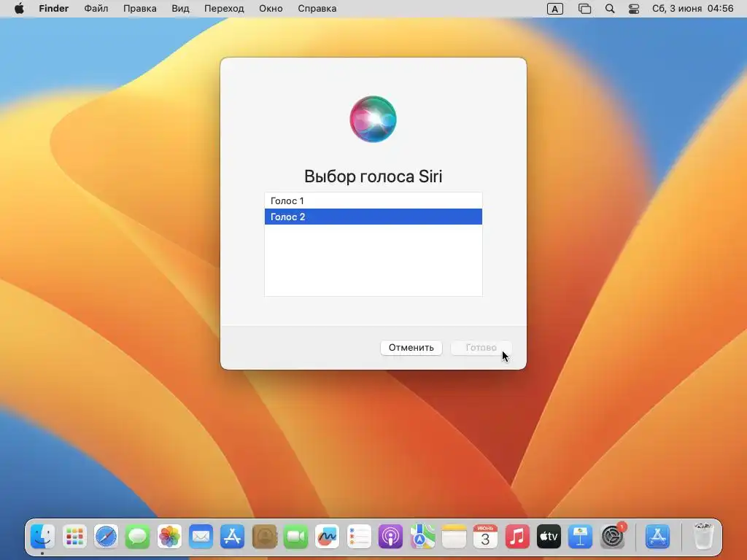Image resolution: width=747 pixels, height=560 pixels.
Task: Launch Podcasts from the Dock
Action: [x=391, y=537]
